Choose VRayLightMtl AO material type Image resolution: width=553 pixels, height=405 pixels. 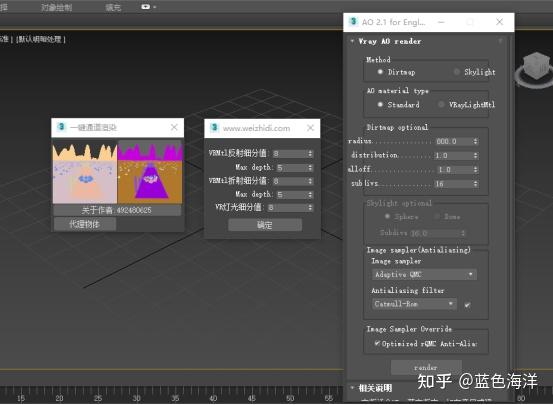(x=441, y=104)
